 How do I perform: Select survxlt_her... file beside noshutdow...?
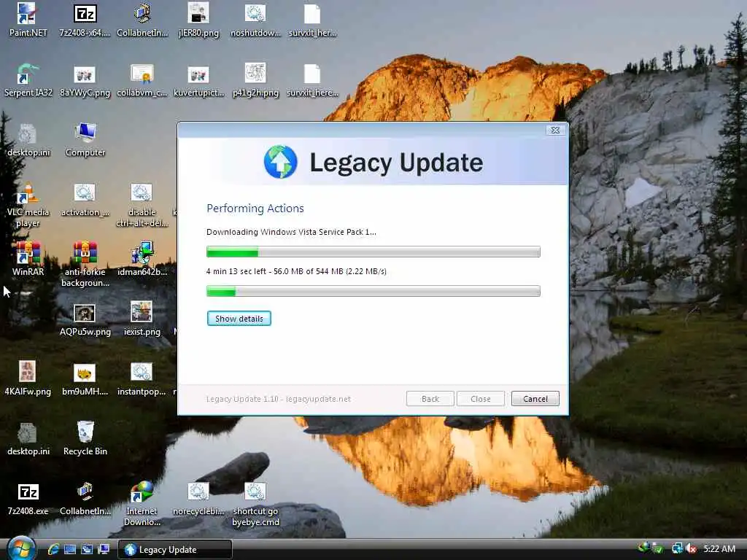point(312,20)
